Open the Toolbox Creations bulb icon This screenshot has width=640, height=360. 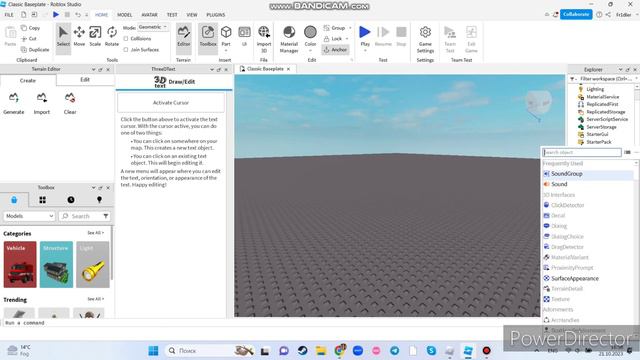click(x=99, y=200)
